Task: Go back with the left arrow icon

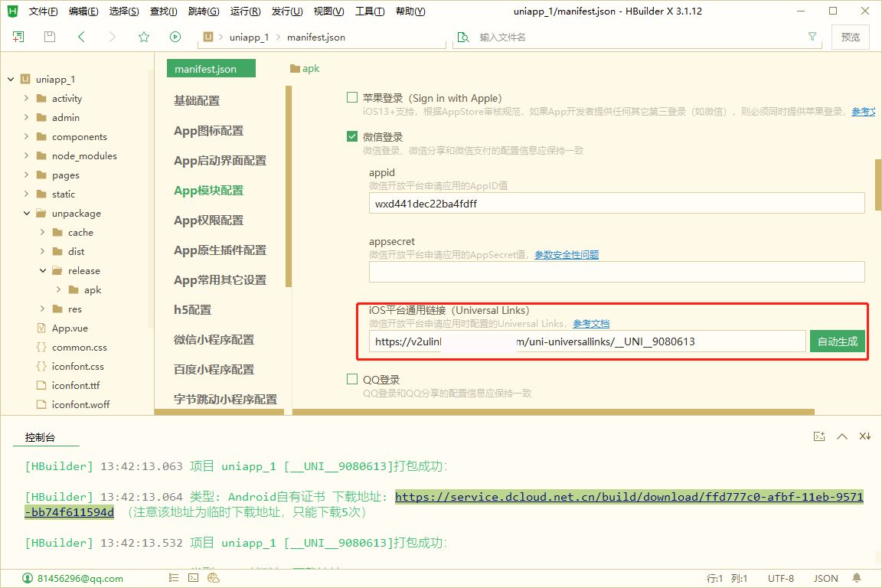Action: (x=81, y=37)
